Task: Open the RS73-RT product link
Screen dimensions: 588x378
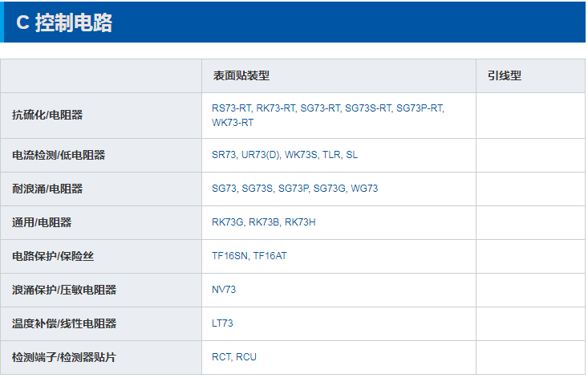Action: (232, 108)
